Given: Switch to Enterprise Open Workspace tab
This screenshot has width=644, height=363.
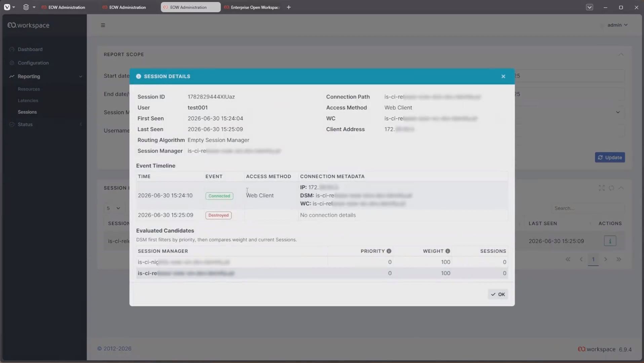Looking at the screenshot, I should [x=252, y=7].
